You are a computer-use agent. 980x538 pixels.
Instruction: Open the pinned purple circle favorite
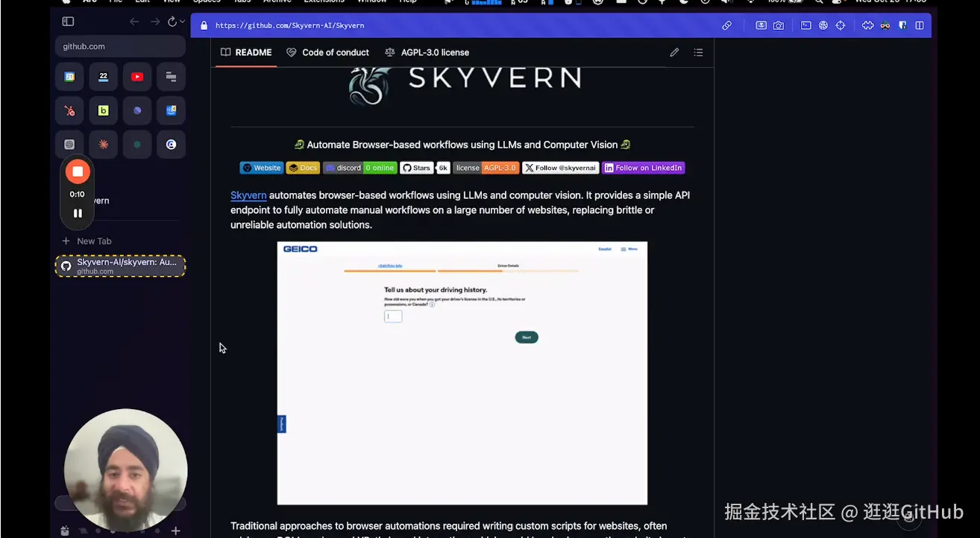[x=137, y=111]
